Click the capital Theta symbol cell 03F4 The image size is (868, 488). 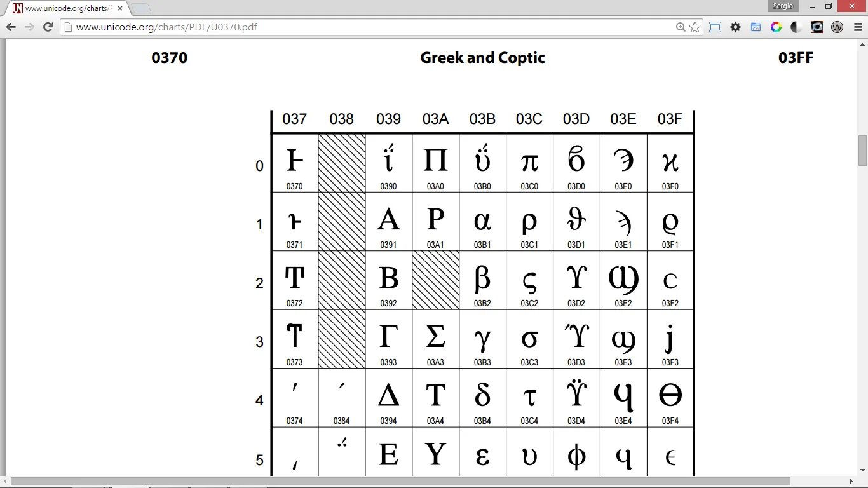(670, 398)
